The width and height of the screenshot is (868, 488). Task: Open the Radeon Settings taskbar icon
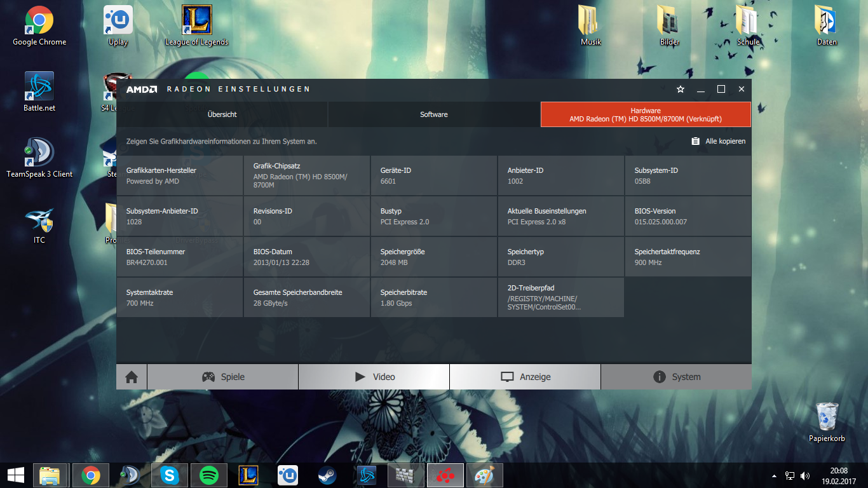(445, 475)
